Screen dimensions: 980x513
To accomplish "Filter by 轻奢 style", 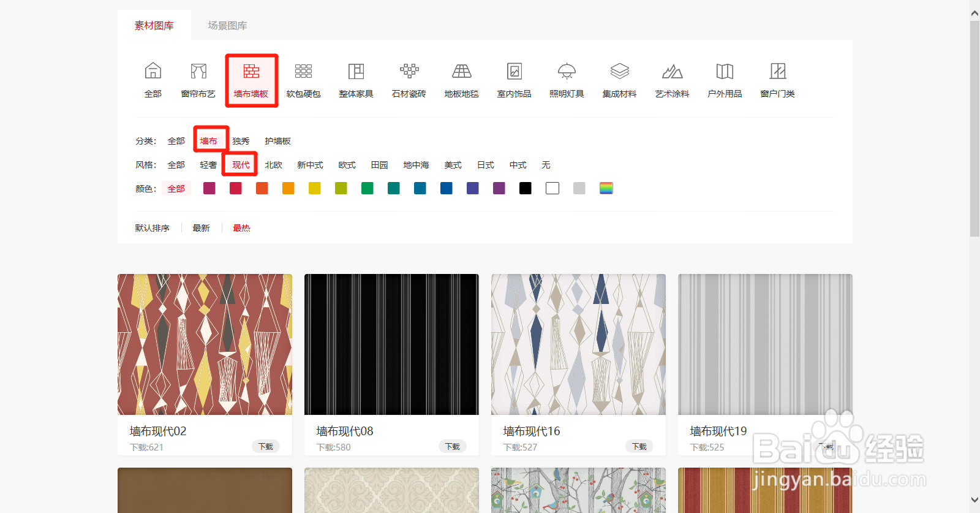I will tap(209, 165).
